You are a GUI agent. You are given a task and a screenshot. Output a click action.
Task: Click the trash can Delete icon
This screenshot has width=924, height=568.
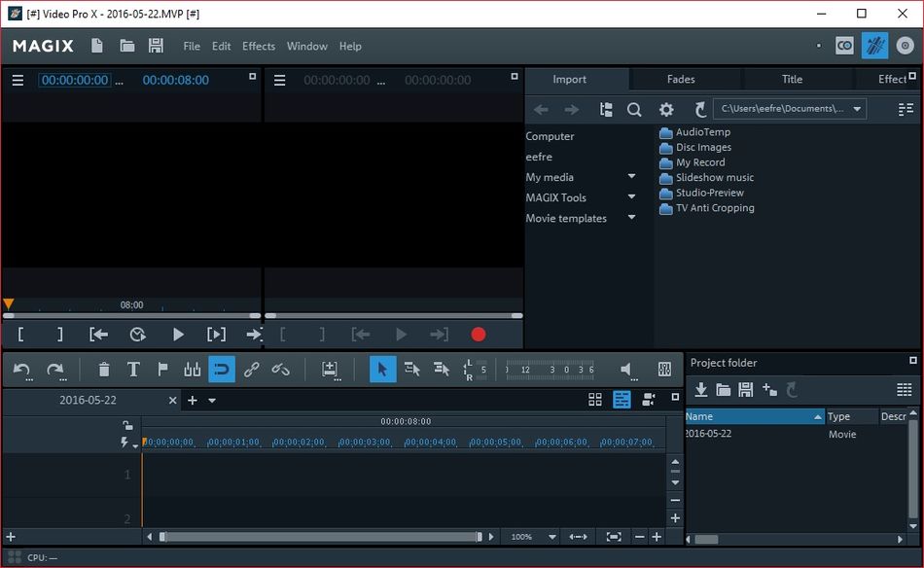click(104, 370)
